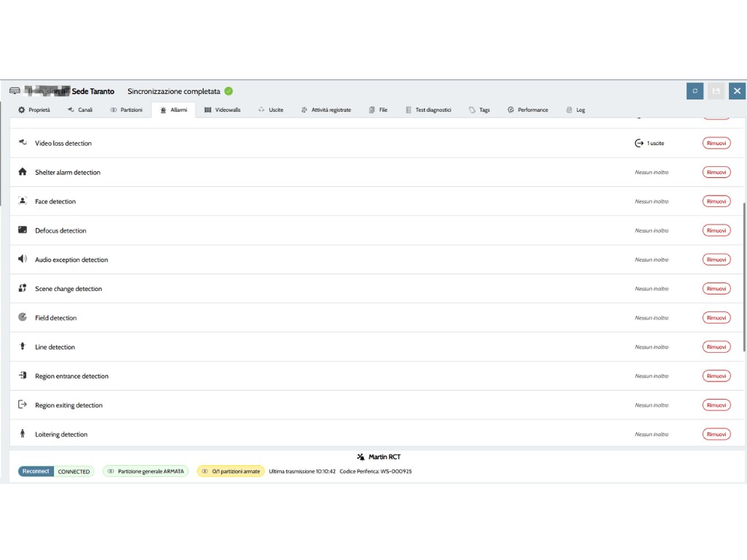Click the disabled save disk icon
The height and width of the screenshot is (560, 747).
point(716,91)
